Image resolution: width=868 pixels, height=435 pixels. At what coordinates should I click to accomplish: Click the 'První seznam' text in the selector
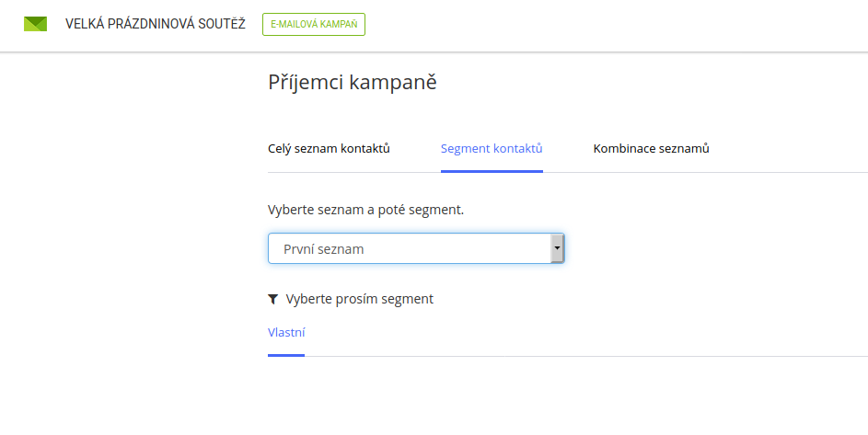coord(324,249)
